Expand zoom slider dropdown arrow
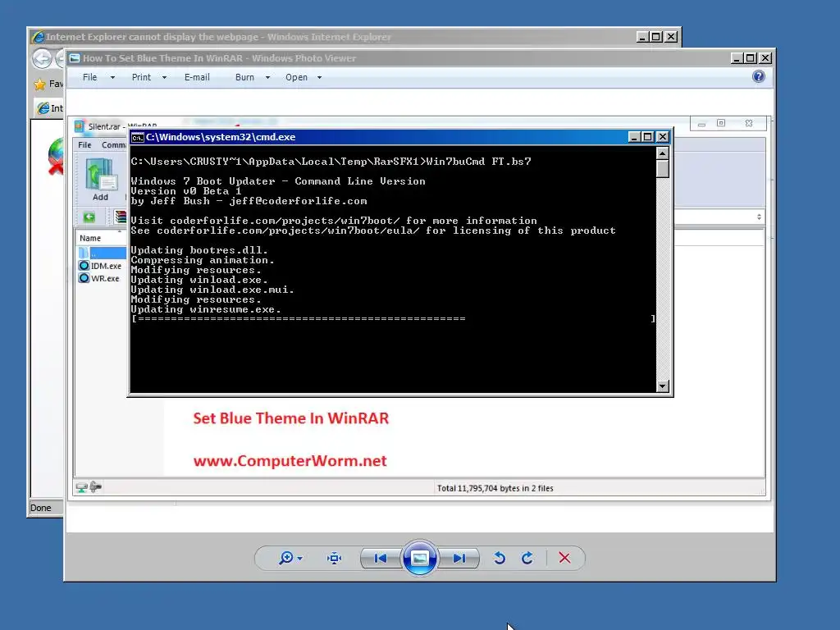Screen dimensions: 840x630 [x=300, y=558]
